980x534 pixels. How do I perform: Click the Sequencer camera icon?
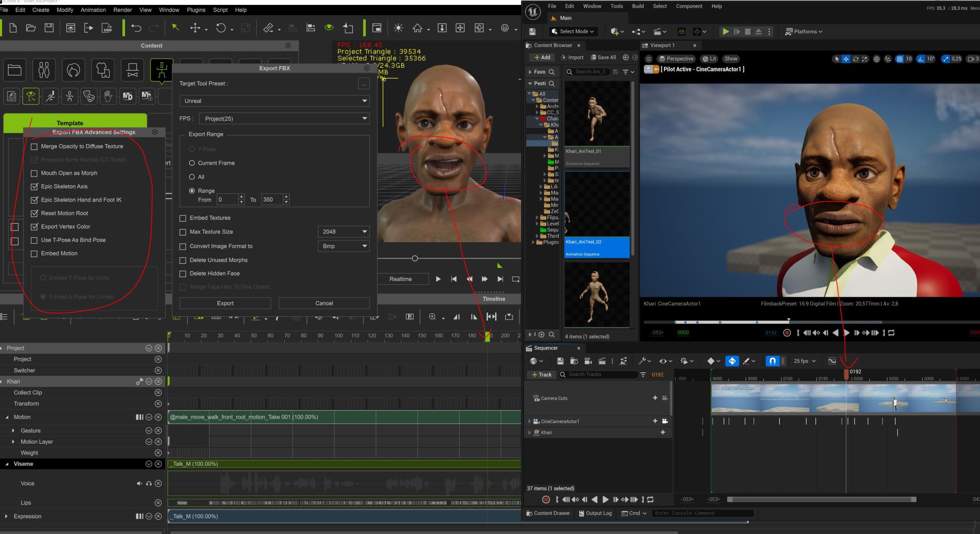point(588,361)
